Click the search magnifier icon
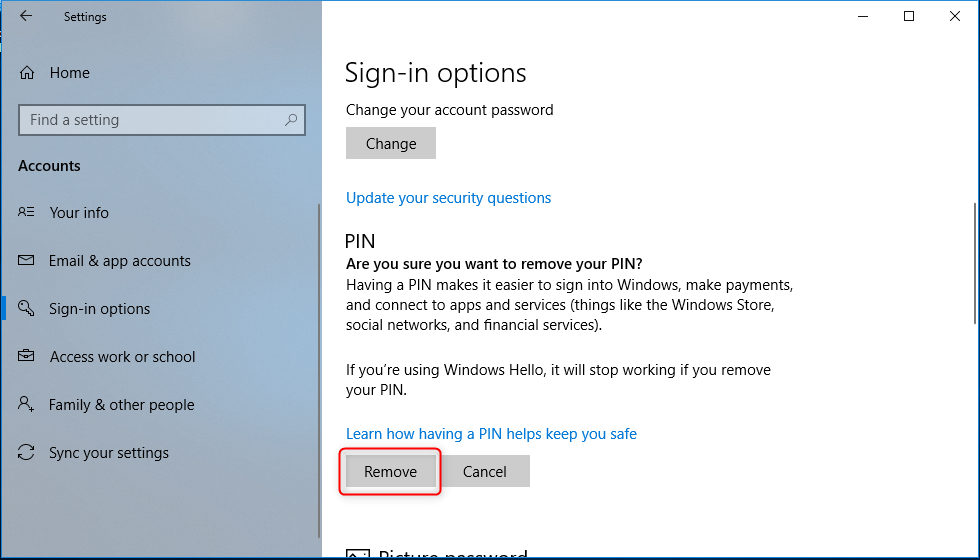This screenshot has width=980, height=560. (291, 120)
